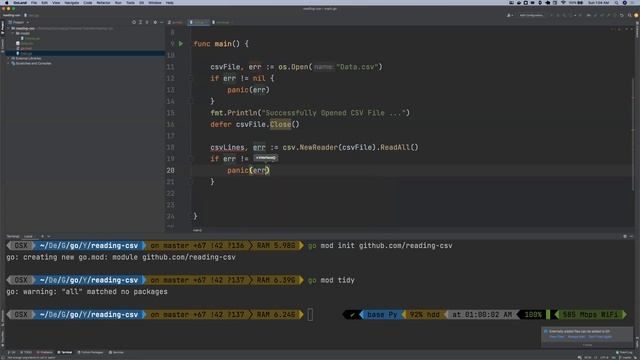Collapse reading-csv root folder
Image resolution: width=640 pixels, height=360 pixels.
9,29
